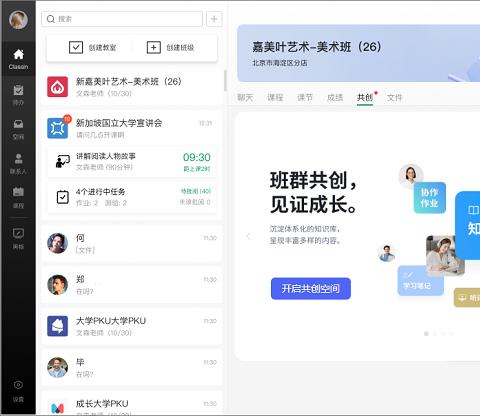
Task: Click the teacher icon of 讲解阅读人物故事
Action: coord(62,162)
